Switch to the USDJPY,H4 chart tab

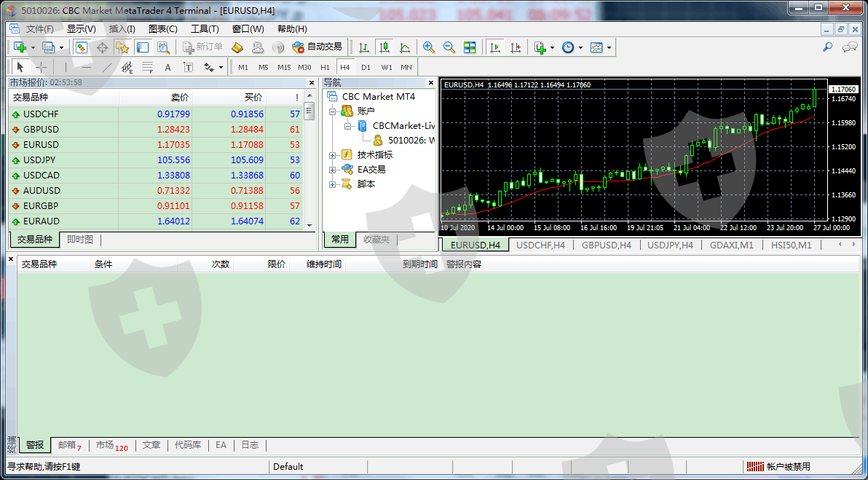(x=670, y=245)
